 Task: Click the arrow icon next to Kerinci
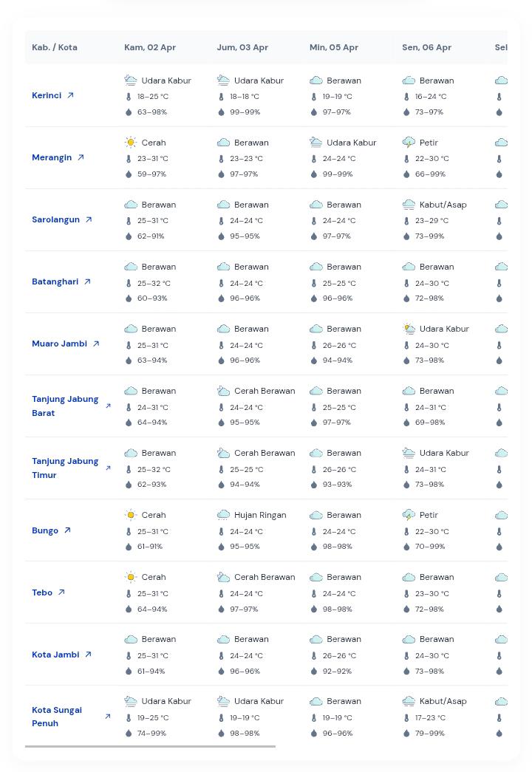pos(71,95)
